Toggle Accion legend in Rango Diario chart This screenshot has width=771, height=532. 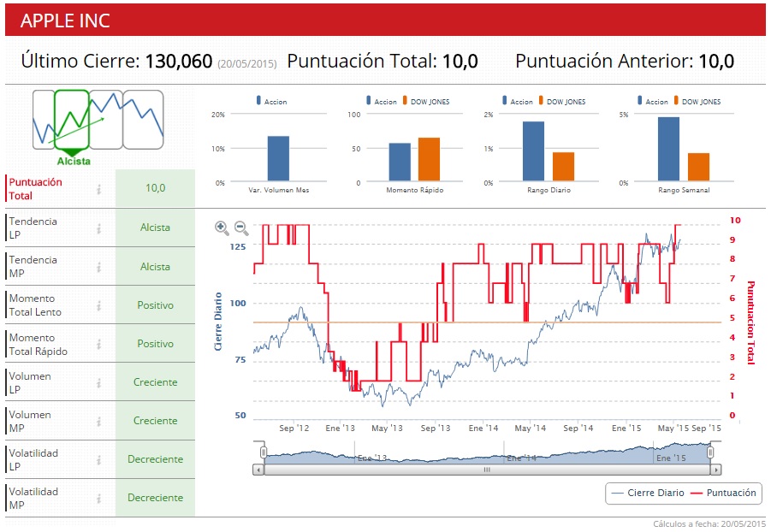(518, 101)
